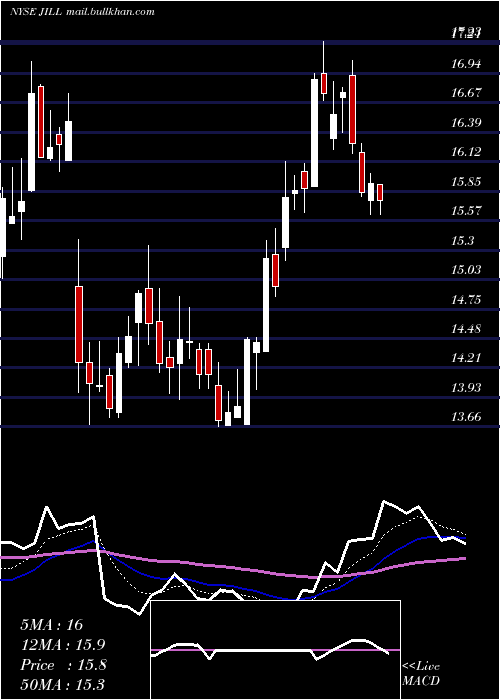Click the MACD inset chart box

click(275, 650)
